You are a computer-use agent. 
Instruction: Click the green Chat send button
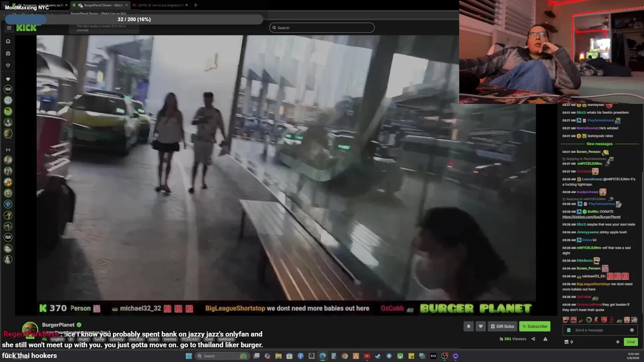coord(630,342)
